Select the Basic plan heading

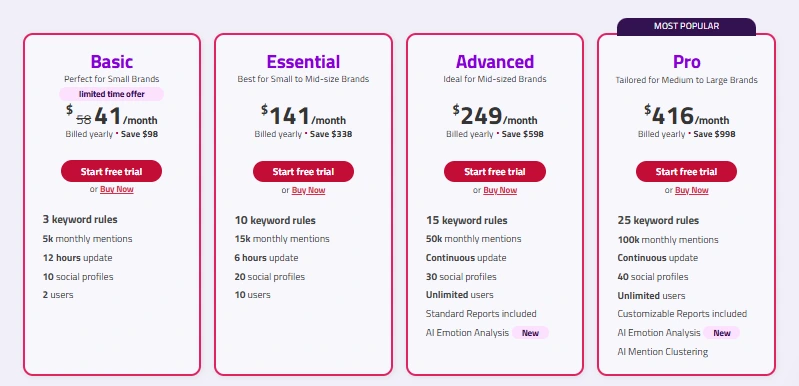(x=112, y=62)
